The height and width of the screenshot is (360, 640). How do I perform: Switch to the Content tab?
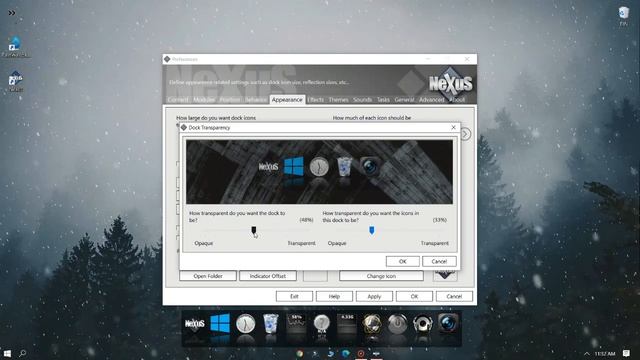(x=178, y=100)
